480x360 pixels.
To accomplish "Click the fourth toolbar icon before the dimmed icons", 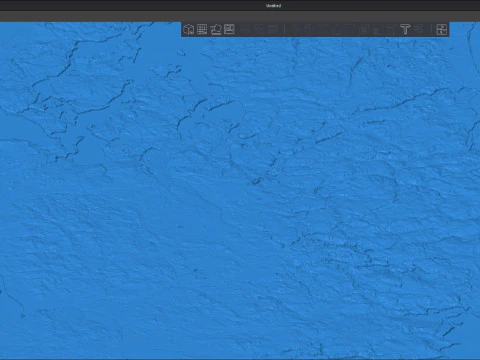I will (x=229, y=29).
